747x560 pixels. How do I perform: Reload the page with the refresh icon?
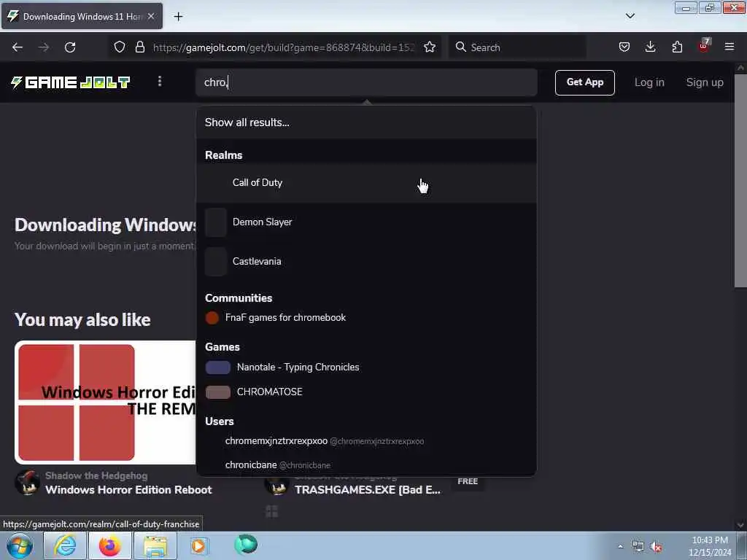coord(70,47)
